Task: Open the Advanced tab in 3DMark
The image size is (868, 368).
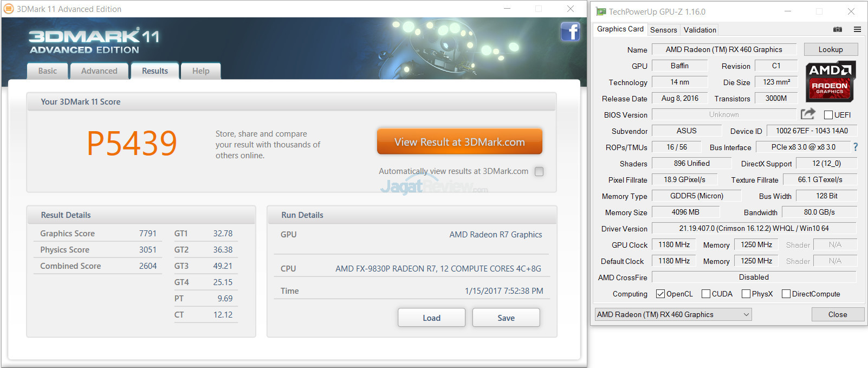Action: point(99,71)
